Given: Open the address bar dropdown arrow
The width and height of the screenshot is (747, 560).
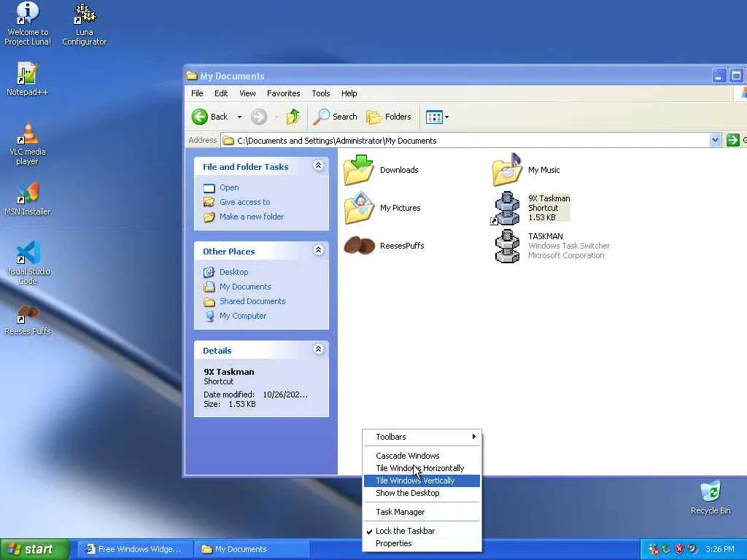Looking at the screenshot, I should tap(715, 140).
